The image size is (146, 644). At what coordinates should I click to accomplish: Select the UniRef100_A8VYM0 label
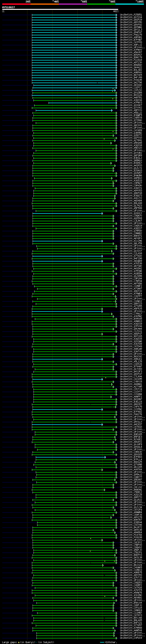coord(131,22)
